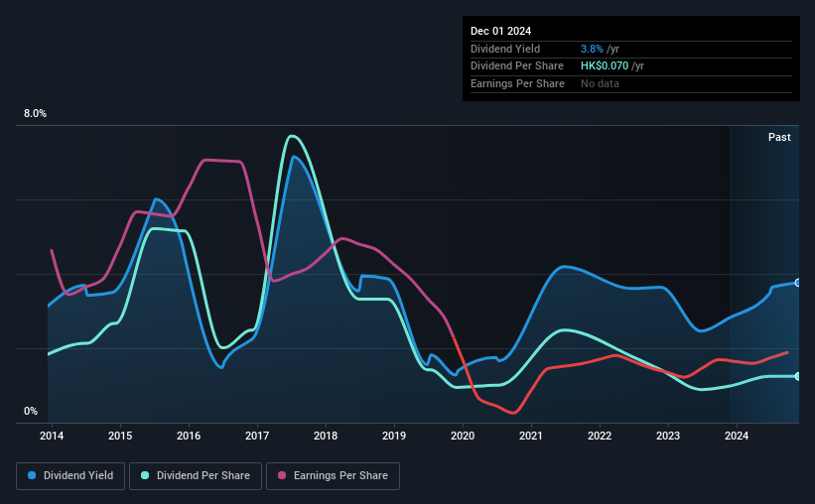815x504 pixels.
Task: Toggle the Earnings Per Share legend button
Action: pos(333,476)
